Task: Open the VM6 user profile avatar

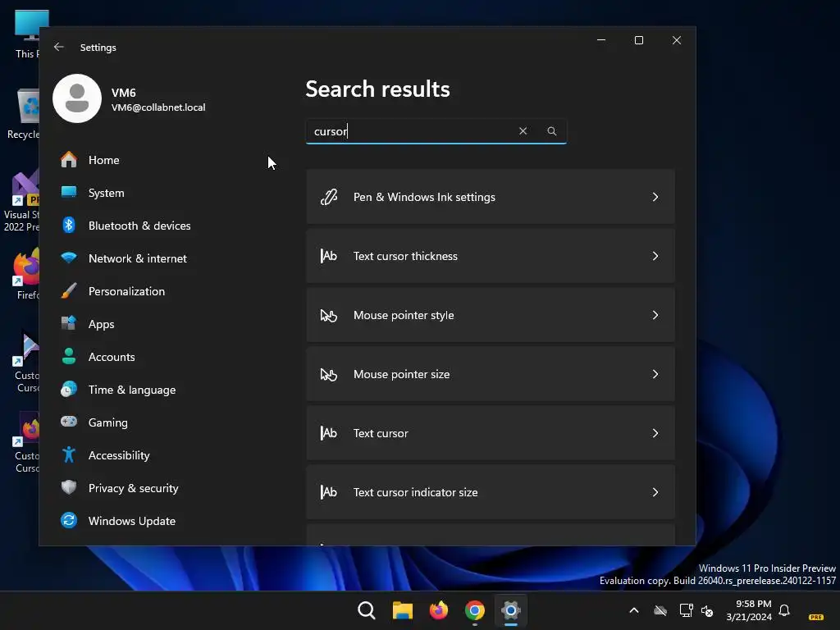Action: [77, 98]
